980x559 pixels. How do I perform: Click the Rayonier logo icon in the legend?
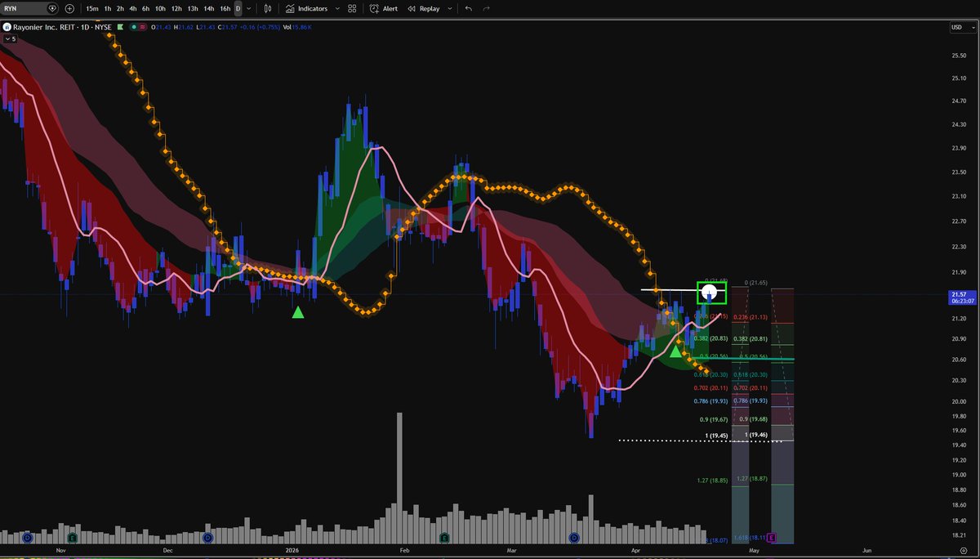[x=7, y=27]
